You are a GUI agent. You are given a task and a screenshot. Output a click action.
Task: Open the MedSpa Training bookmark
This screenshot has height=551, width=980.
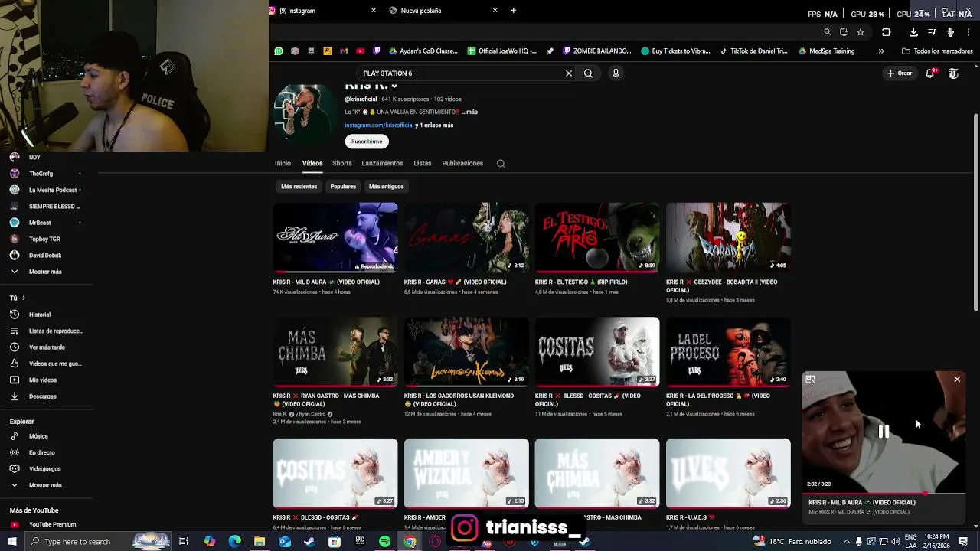coord(826,51)
